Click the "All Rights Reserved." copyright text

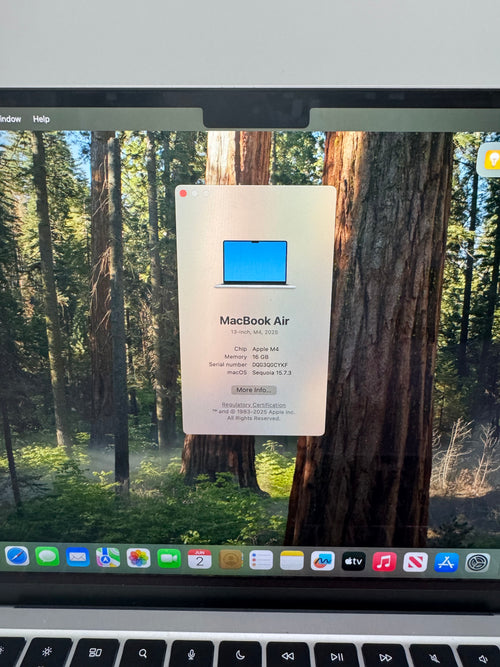tap(253, 418)
